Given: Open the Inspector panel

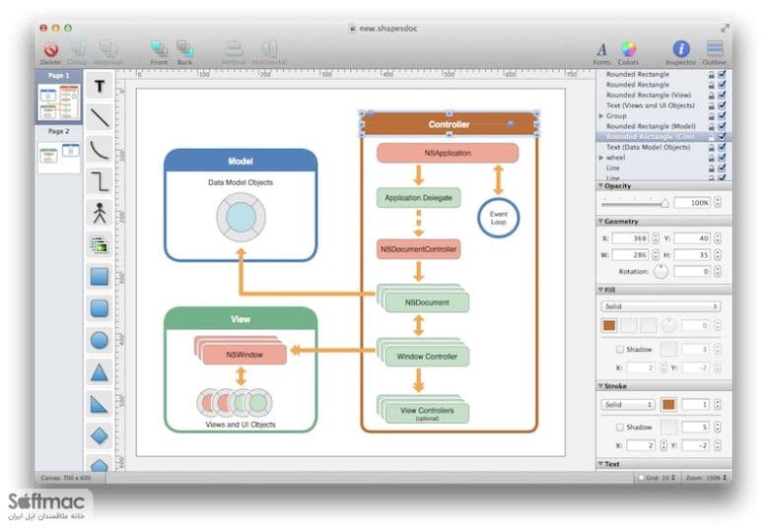Looking at the screenshot, I should (x=680, y=53).
